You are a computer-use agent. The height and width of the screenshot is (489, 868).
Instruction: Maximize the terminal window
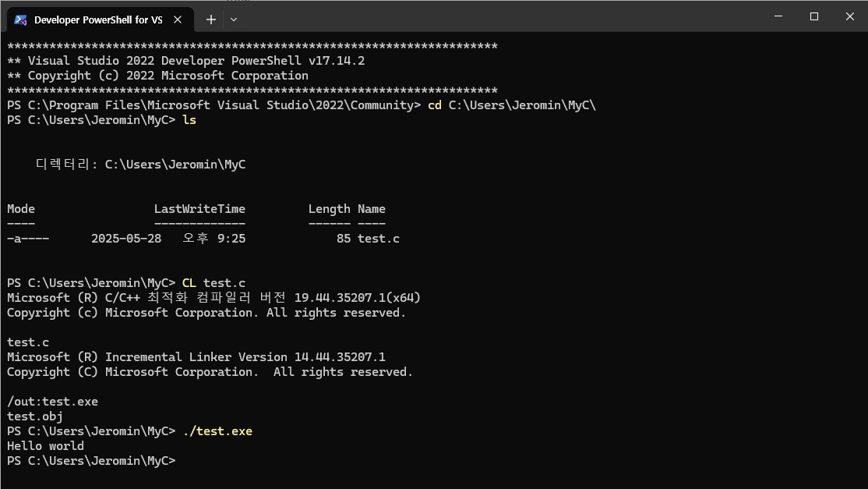[813, 16]
